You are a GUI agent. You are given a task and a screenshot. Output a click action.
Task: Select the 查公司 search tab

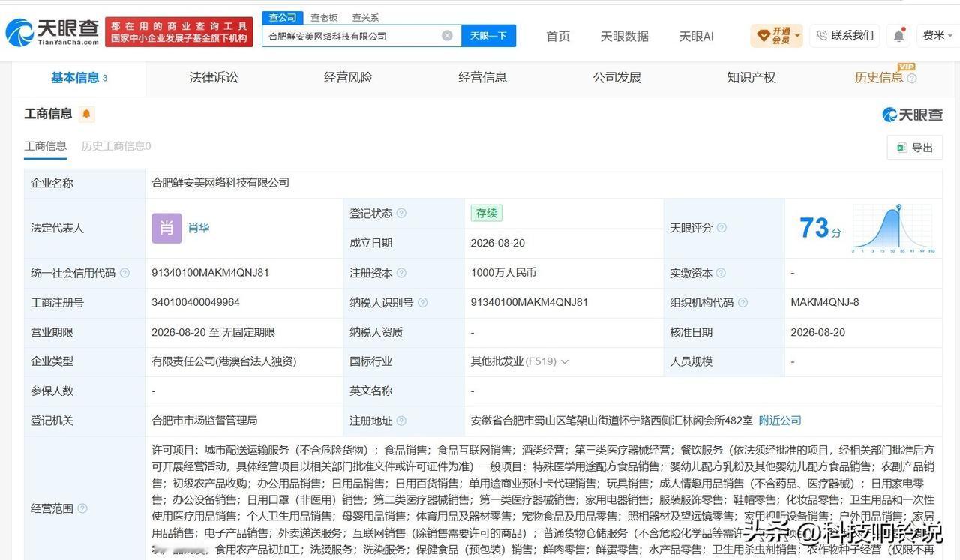click(x=283, y=18)
